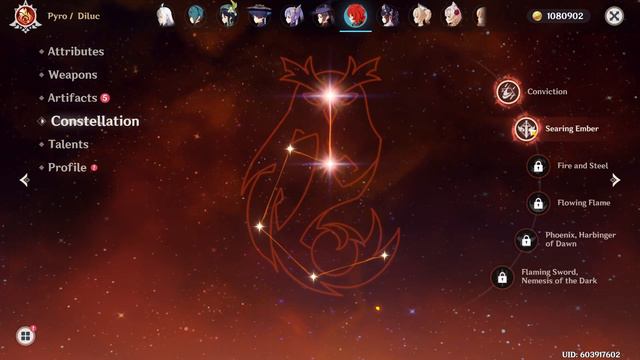Click the UID: 603917602 text
This screenshot has height=360, width=640.
click(x=591, y=354)
